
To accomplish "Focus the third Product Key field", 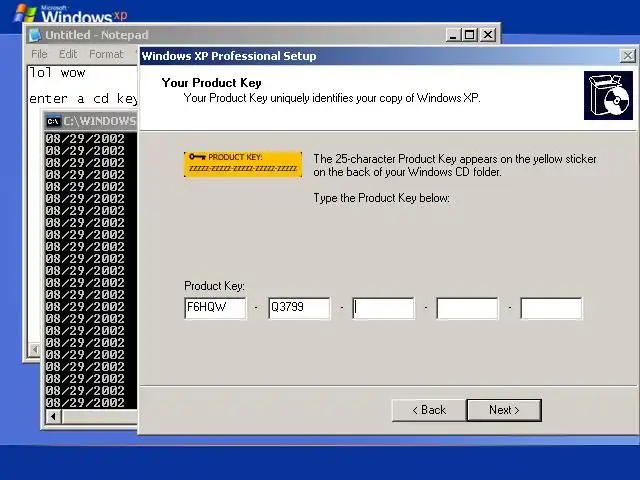I will 383,308.
